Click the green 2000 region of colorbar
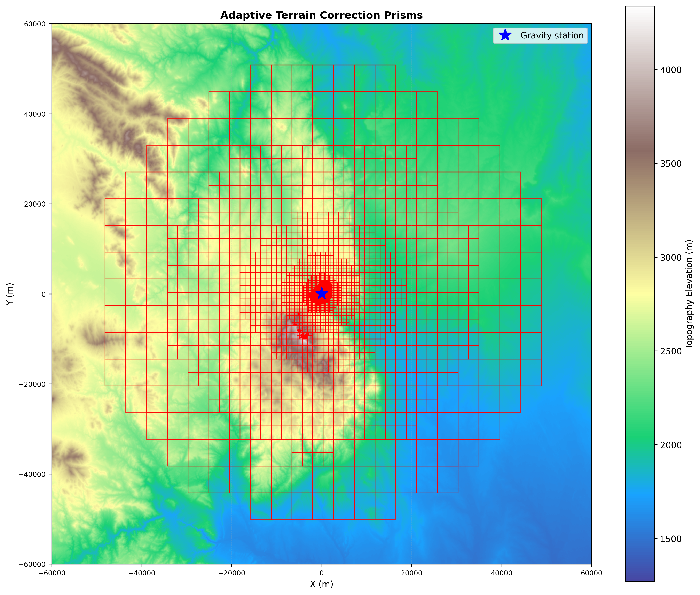This screenshot has width=700, height=595. (x=640, y=445)
